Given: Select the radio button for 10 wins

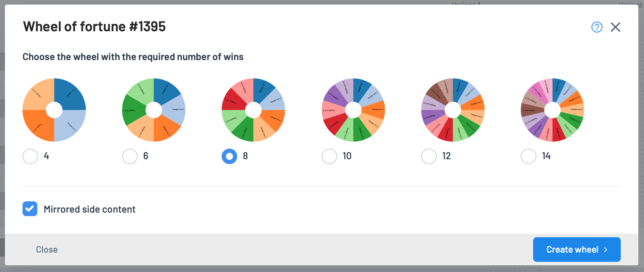Looking at the screenshot, I should tap(329, 156).
